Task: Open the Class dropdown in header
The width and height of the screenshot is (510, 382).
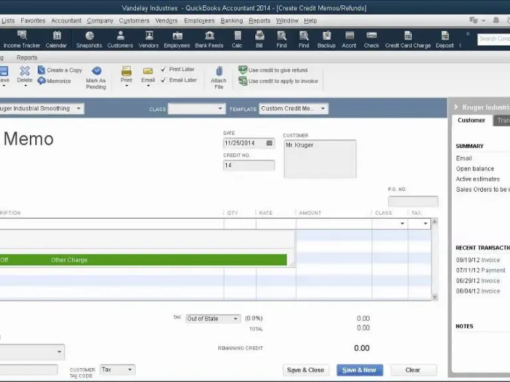Action: tap(220, 109)
